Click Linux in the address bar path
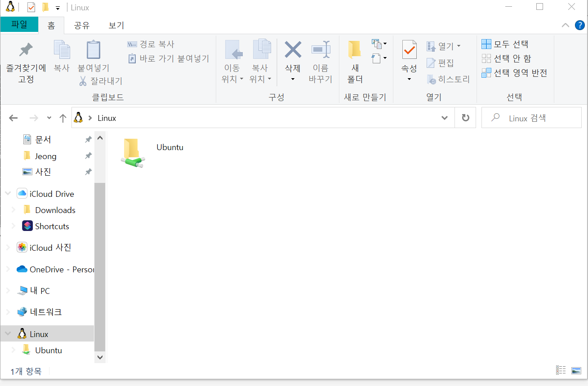The image size is (588, 386). point(107,118)
